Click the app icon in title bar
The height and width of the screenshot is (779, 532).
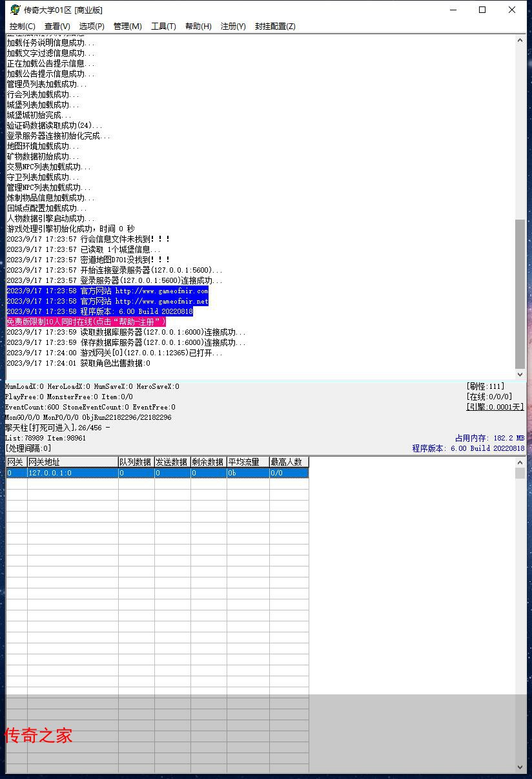[x=15, y=10]
